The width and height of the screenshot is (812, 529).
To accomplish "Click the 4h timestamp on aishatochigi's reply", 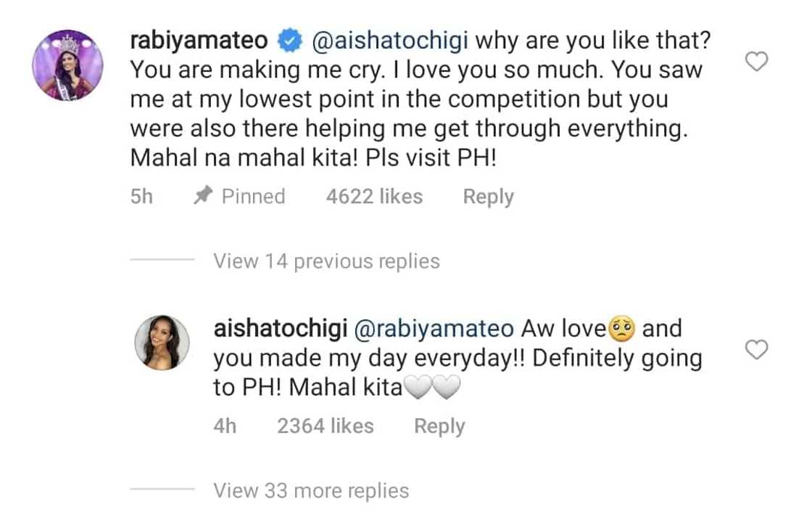I will pos(225,427).
